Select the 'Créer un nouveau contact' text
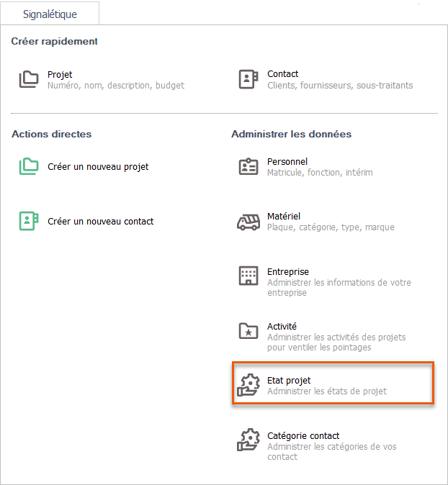 point(101,222)
